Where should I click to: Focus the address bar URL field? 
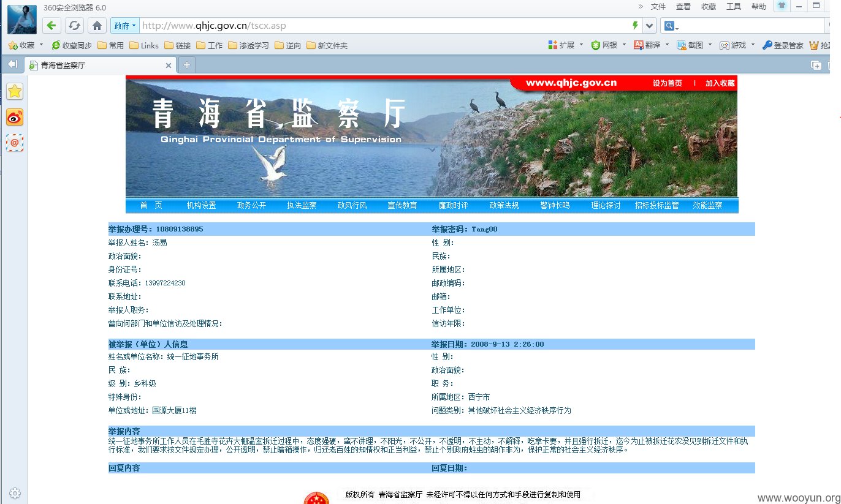[x=384, y=26]
